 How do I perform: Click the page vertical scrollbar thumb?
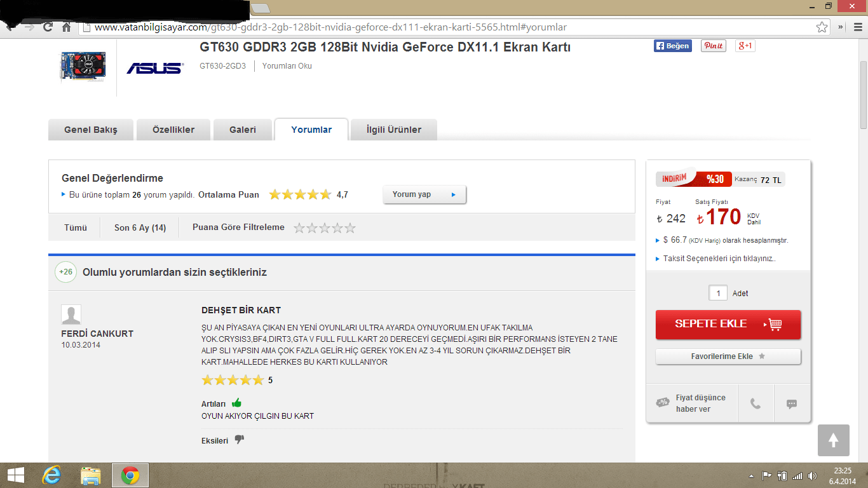point(864,94)
